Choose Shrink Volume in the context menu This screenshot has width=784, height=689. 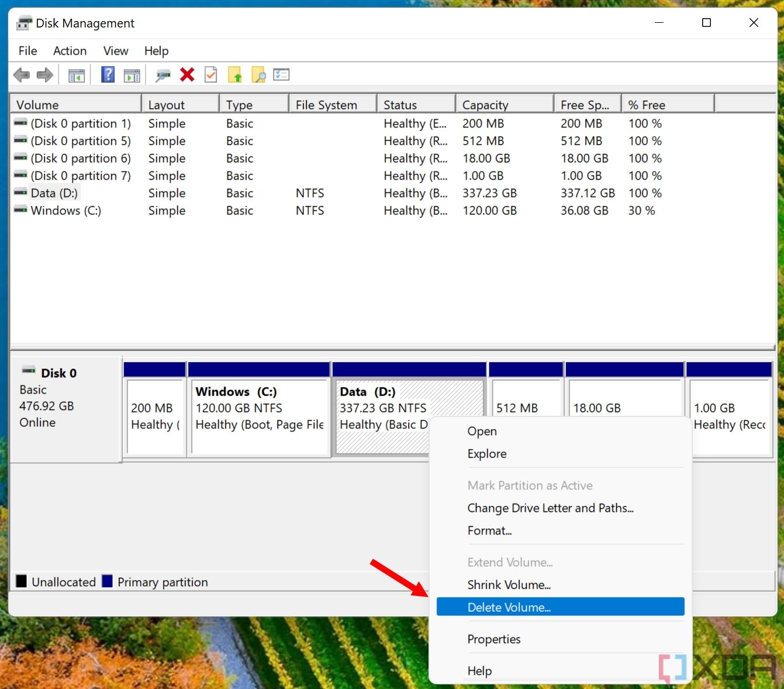pos(509,584)
